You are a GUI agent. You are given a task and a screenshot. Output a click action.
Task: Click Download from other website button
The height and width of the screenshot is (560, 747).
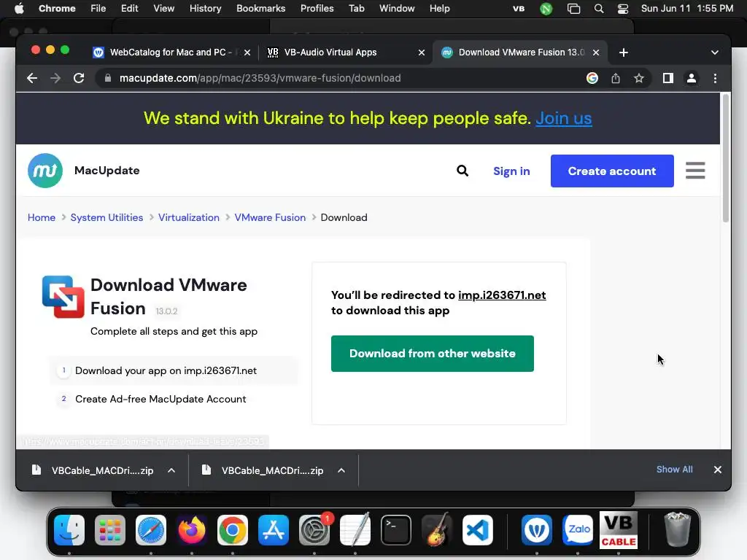(x=432, y=354)
